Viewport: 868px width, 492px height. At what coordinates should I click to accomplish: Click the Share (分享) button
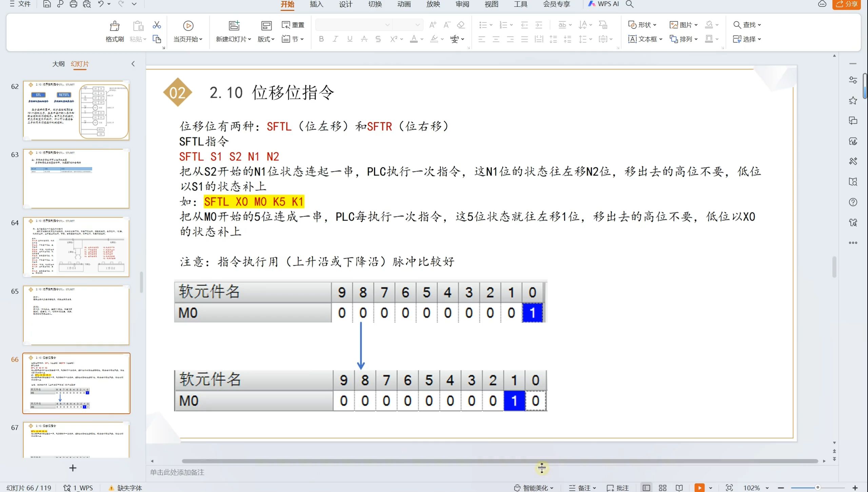click(x=847, y=4)
